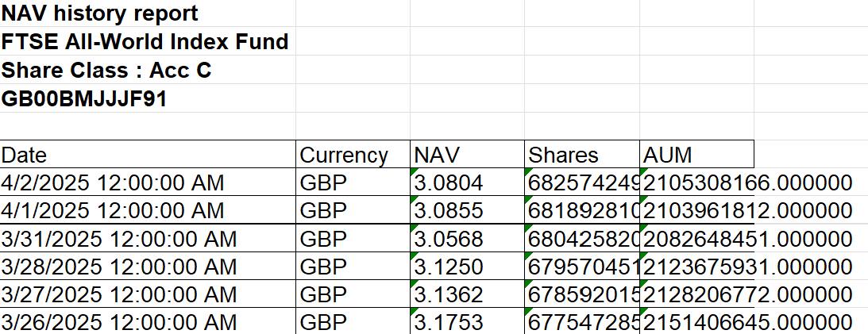Select the Shares cell starting 67754728
The width and height of the screenshot is (868, 334).
point(582,321)
